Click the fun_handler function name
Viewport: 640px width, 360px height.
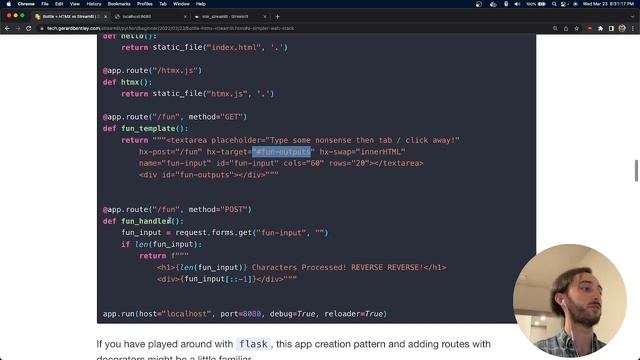point(146,221)
